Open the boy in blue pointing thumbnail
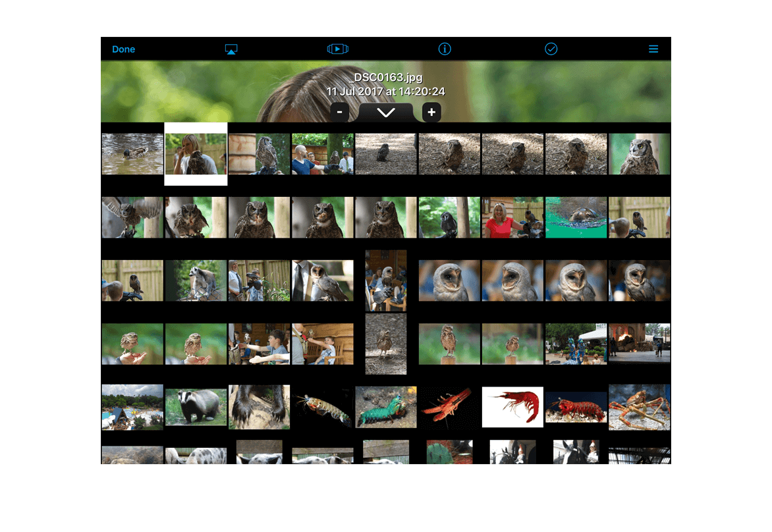This screenshot has height=532, width=772. (x=259, y=344)
